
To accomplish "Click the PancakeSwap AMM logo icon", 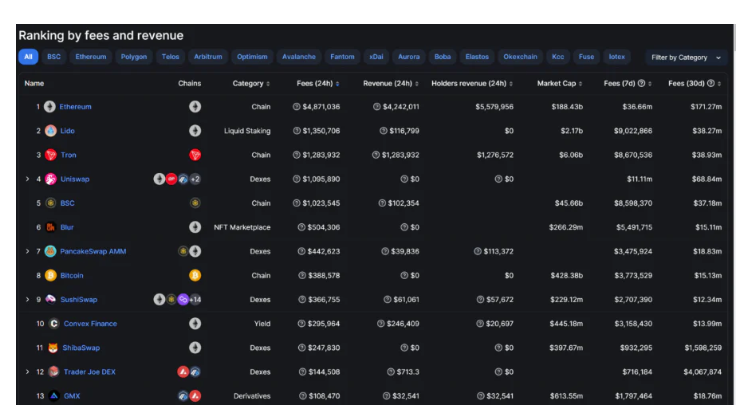I will [x=50, y=251].
